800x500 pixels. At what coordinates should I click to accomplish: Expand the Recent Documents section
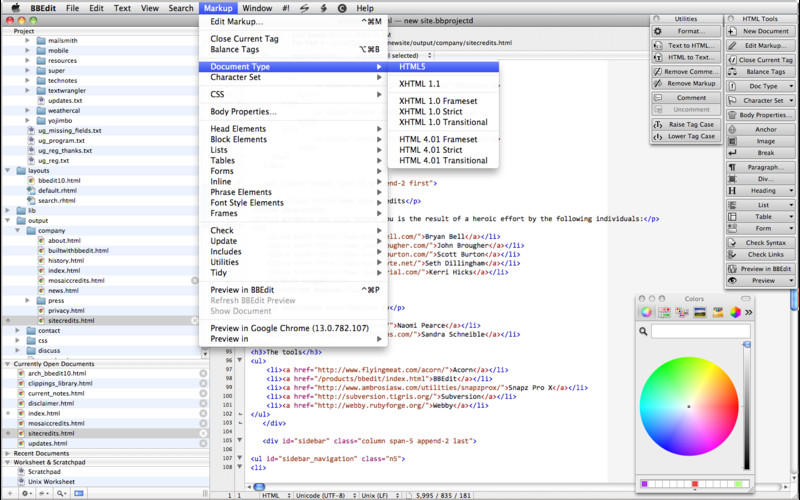8,453
